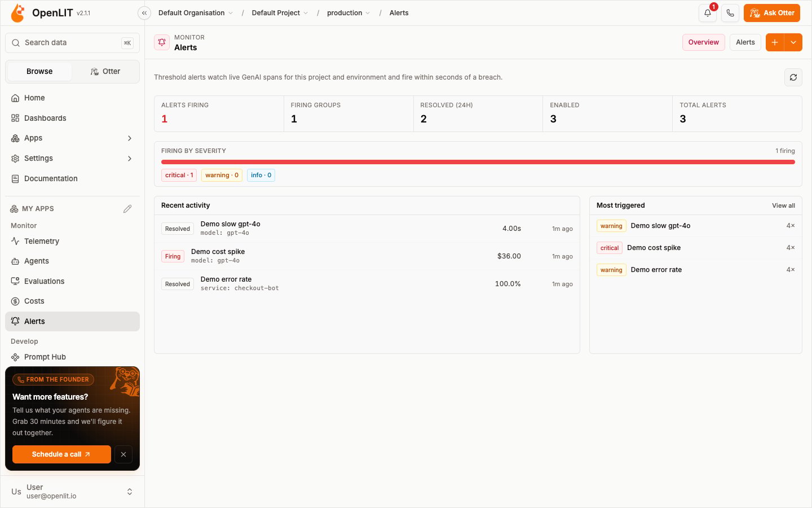Click View all in Most triggered

pyautogui.click(x=783, y=205)
